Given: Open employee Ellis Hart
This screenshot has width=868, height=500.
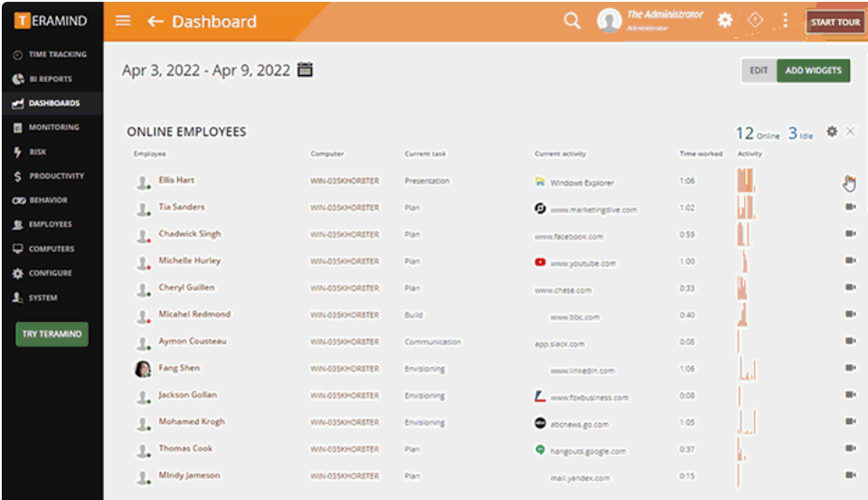Looking at the screenshot, I should (x=176, y=180).
